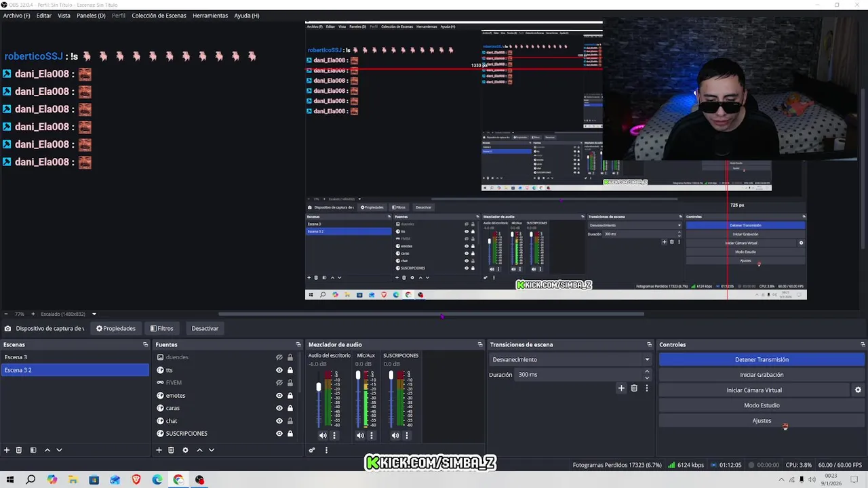The image size is (868, 488).
Task: Open Ajustes settings button
Action: 762,421
